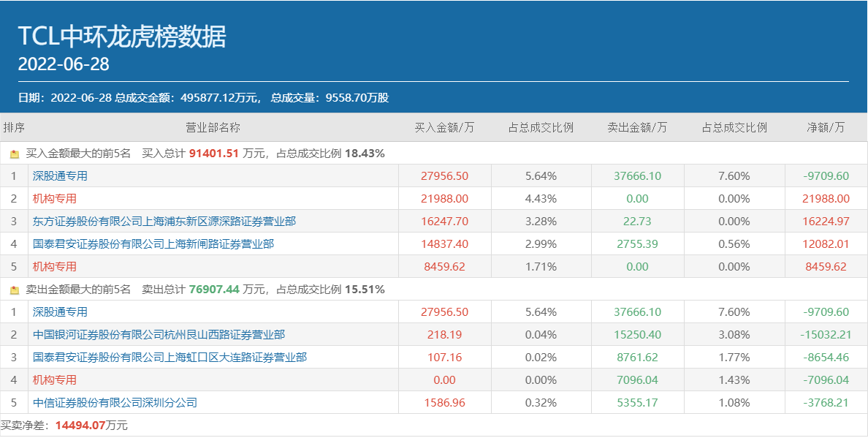Click the 净额/万 column header
This screenshot has height=438, width=868.
coord(826,127)
